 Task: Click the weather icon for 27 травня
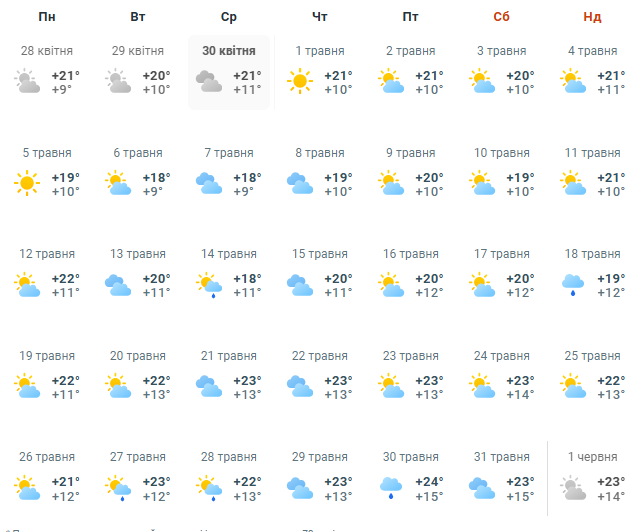(x=118, y=488)
